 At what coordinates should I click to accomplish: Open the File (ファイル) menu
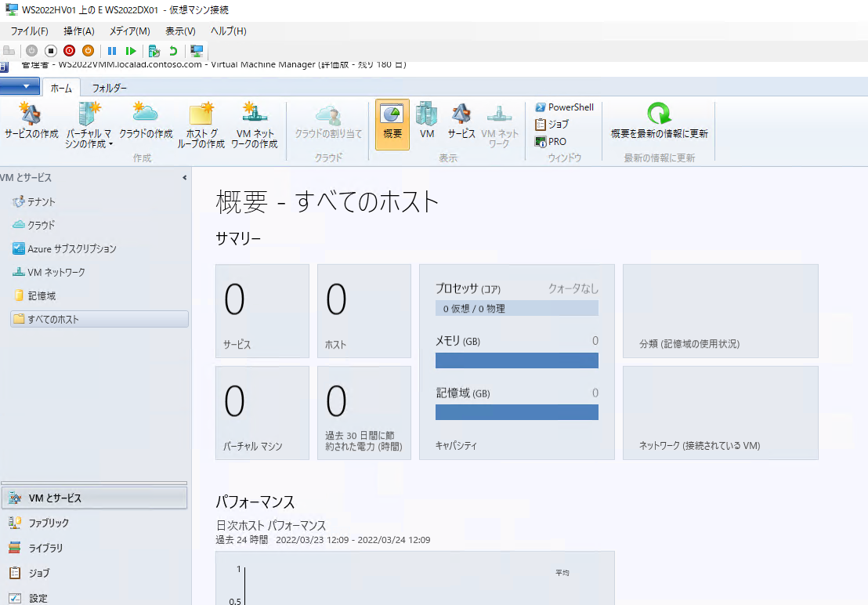(x=29, y=31)
